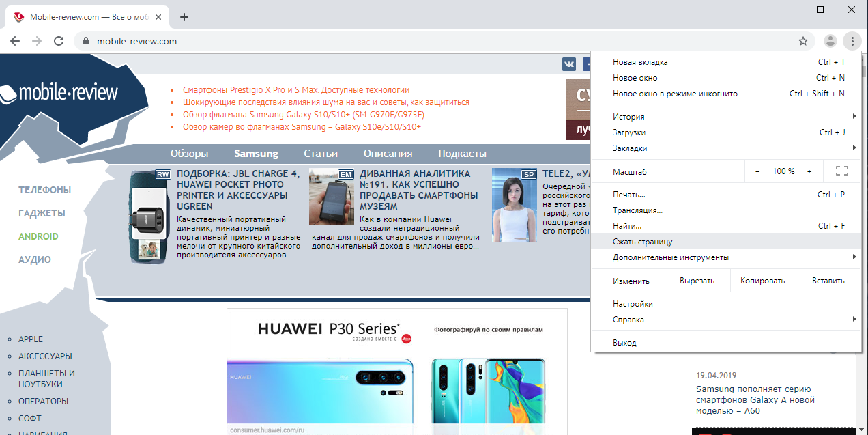The image size is (868, 435).
Task: Open the Подкасты navigation tab
Action: (x=462, y=154)
